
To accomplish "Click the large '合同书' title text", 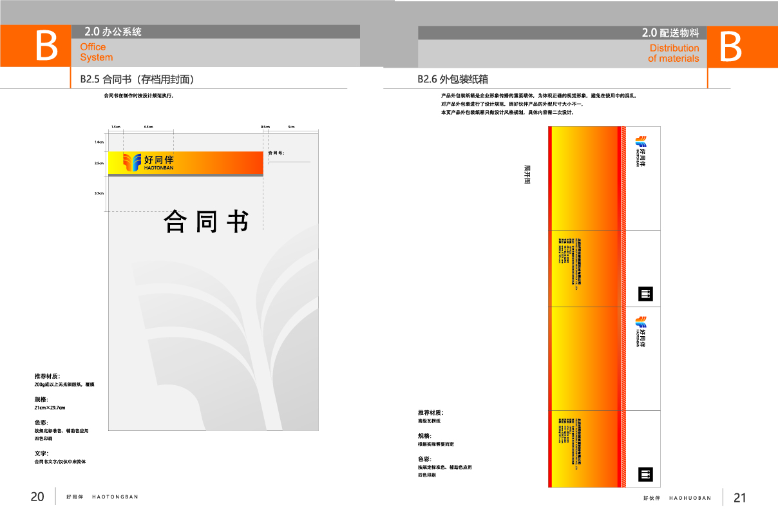I will pos(206,221).
